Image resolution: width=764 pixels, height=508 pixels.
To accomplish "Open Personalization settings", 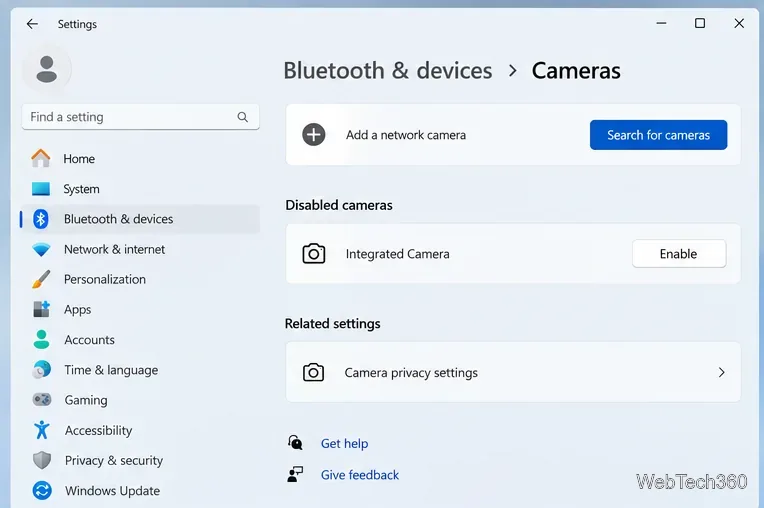I will point(140,279).
